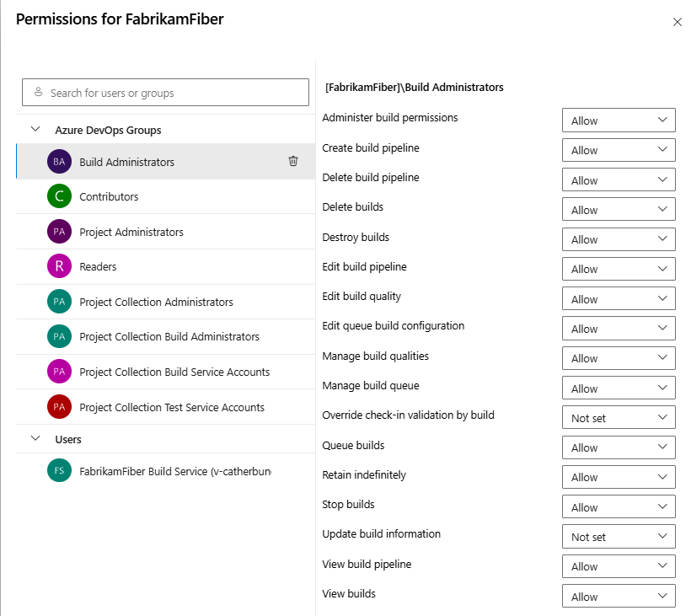The image size is (691, 616).
Task: Open the Administer build permissions dropdown
Action: point(619,120)
